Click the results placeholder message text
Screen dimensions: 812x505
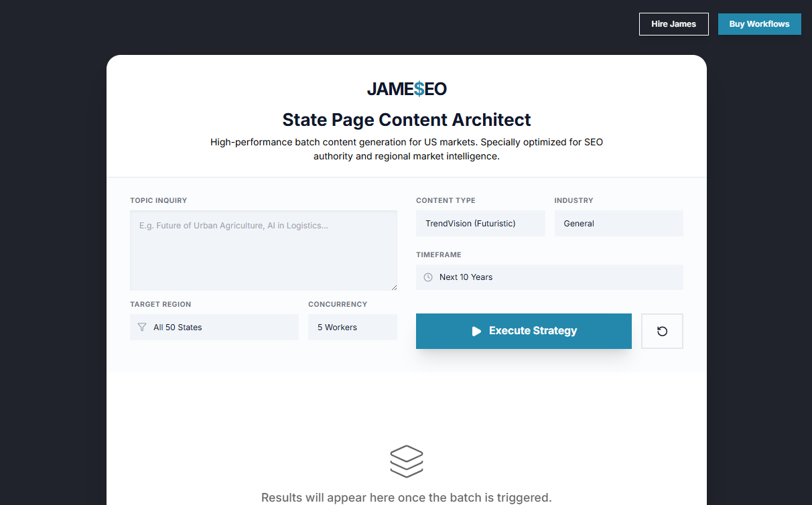[x=407, y=498]
